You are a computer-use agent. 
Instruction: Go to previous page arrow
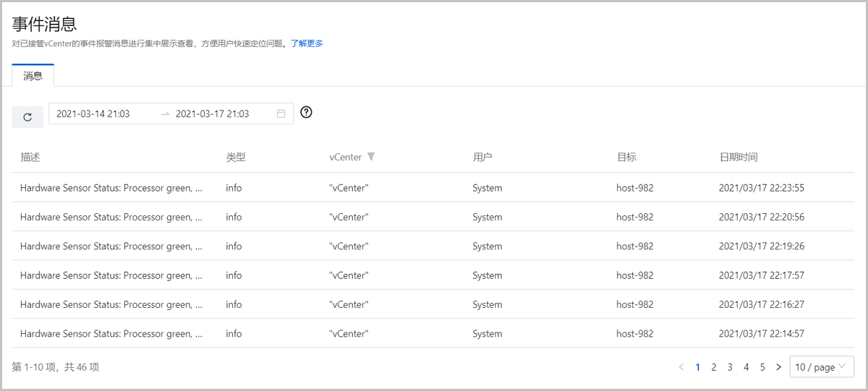click(x=681, y=367)
